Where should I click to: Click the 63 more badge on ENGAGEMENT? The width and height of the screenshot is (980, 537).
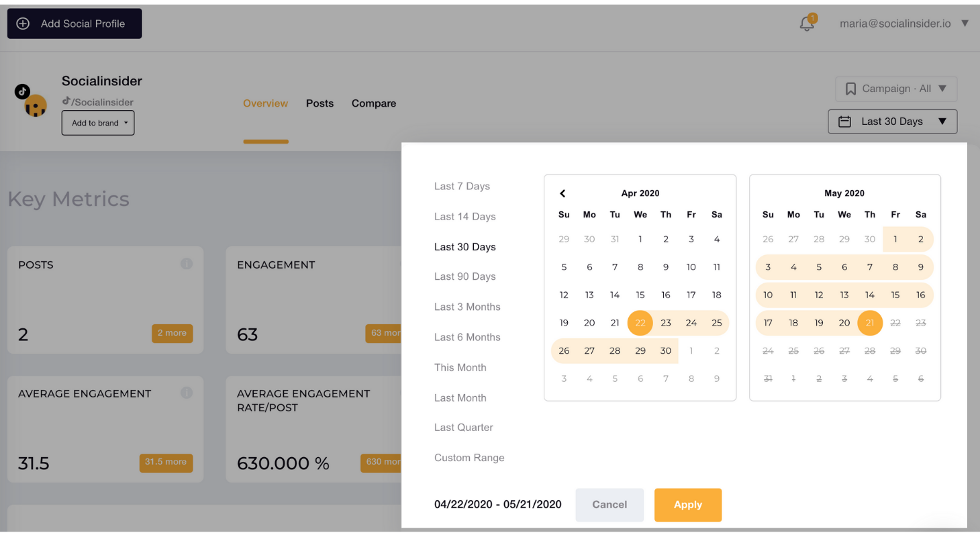tap(384, 333)
